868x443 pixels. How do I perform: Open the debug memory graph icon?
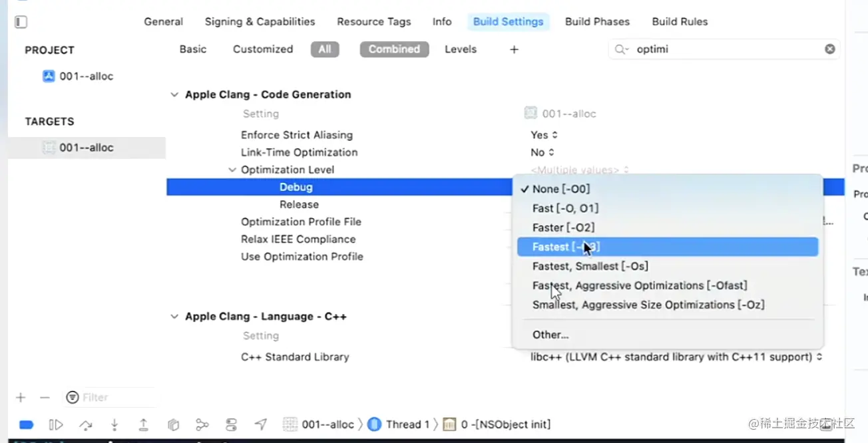[x=202, y=424]
